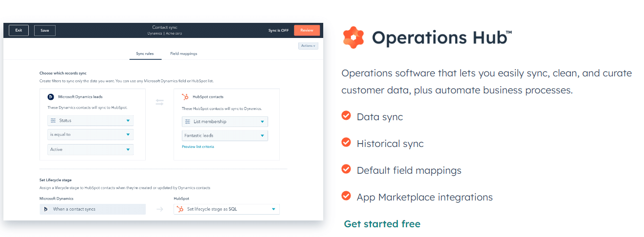Click the Default field mappings text

point(409,170)
